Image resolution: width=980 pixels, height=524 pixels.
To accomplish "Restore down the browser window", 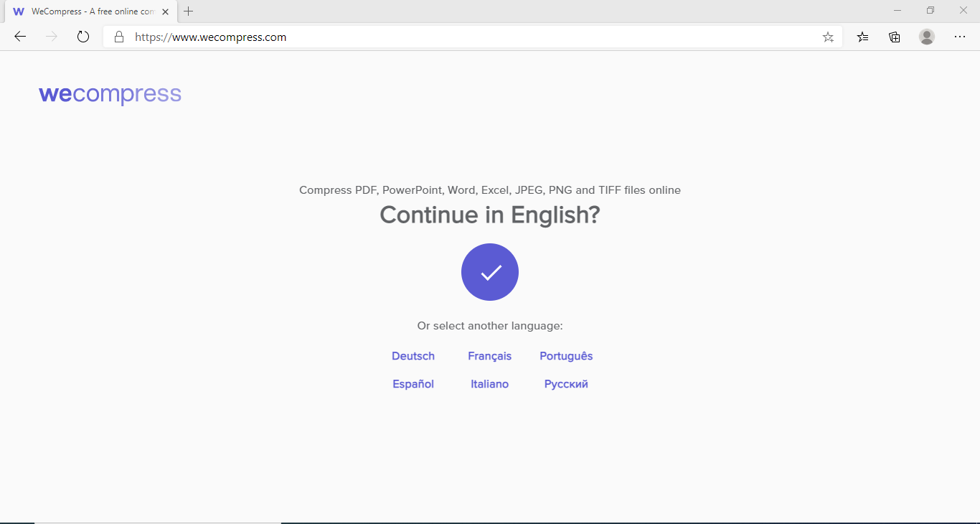I will 930,10.
